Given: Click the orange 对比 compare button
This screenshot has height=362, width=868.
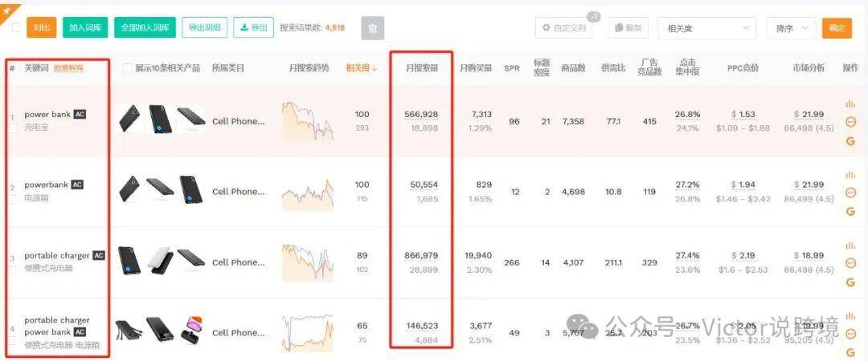Looking at the screenshot, I should 42,27.
